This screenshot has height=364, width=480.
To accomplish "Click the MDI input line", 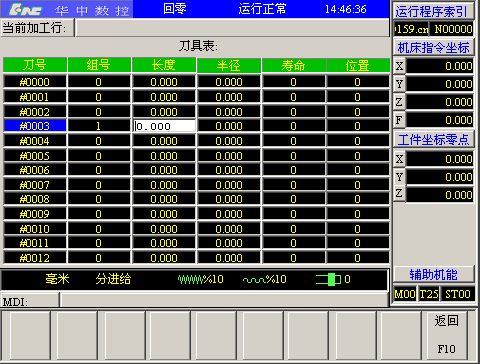I will pos(224,301).
